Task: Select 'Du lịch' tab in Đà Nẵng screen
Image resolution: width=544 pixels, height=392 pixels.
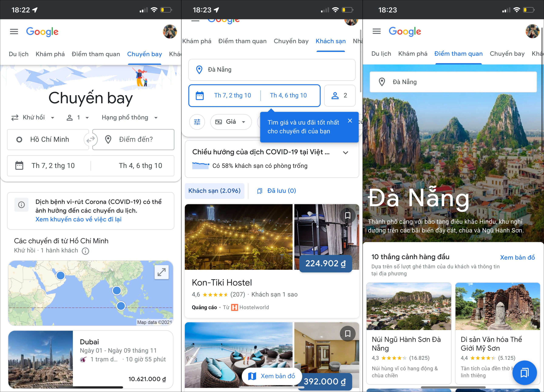Action: click(381, 54)
